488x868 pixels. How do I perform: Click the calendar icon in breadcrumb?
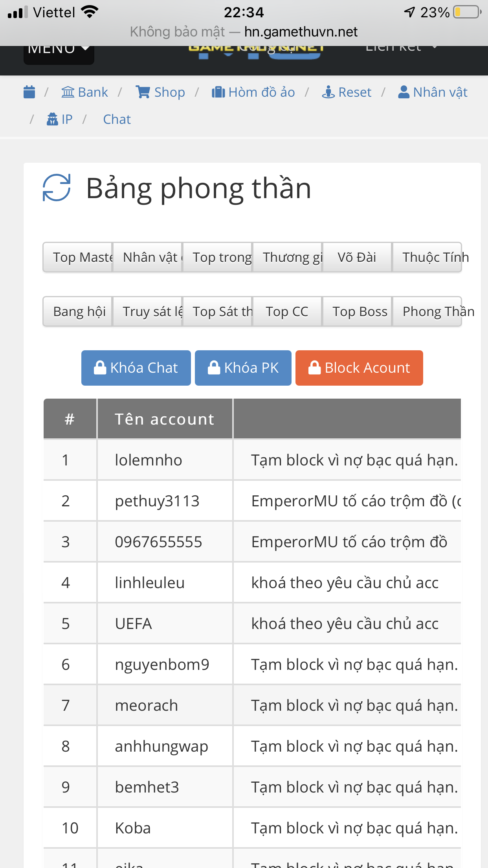pos(29,92)
